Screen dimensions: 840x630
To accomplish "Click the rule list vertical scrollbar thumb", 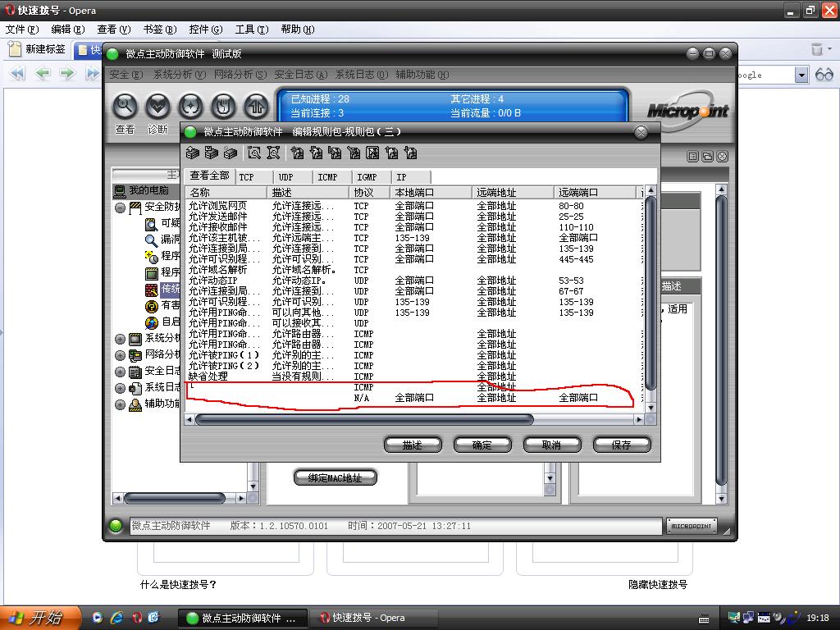I will [x=651, y=293].
